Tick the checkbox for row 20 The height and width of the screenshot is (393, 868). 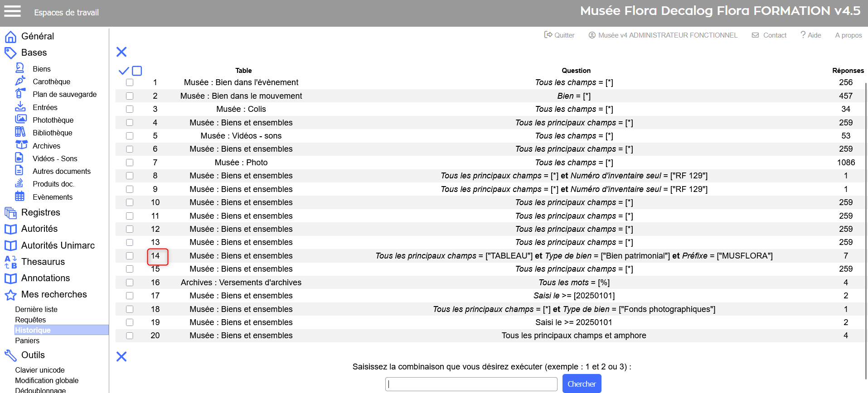[x=130, y=335]
